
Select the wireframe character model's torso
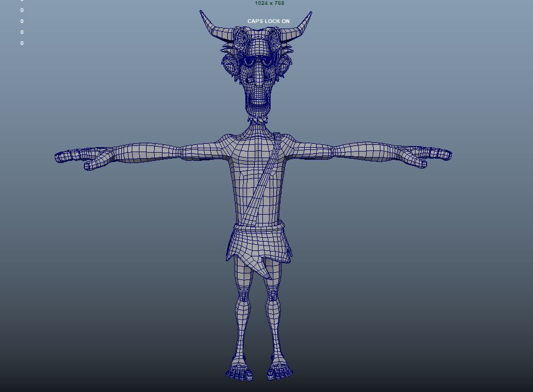[x=257, y=178]
